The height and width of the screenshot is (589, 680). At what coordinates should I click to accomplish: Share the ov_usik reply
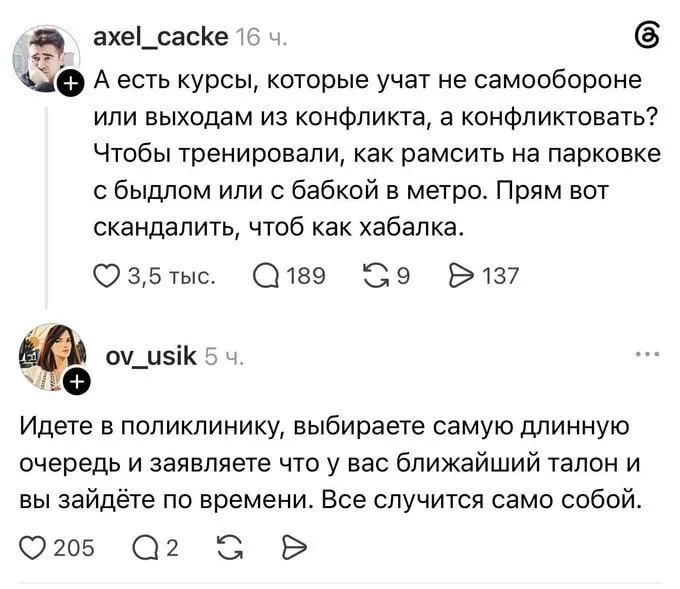[x=294, y=548]
